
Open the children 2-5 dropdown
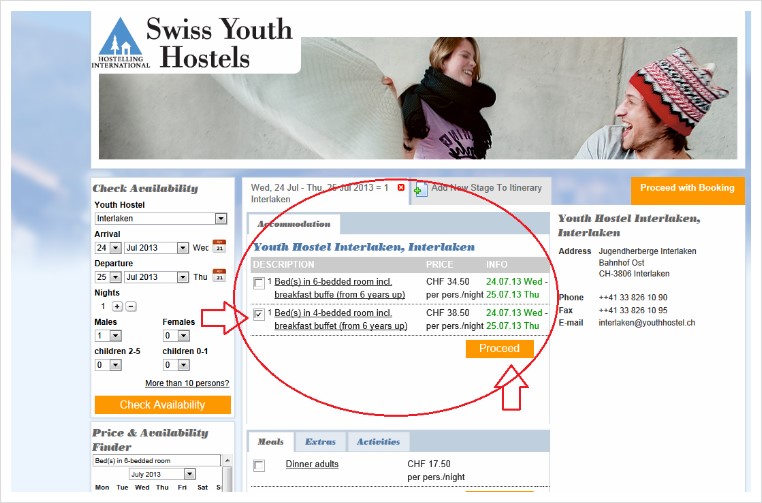(116, 365)
